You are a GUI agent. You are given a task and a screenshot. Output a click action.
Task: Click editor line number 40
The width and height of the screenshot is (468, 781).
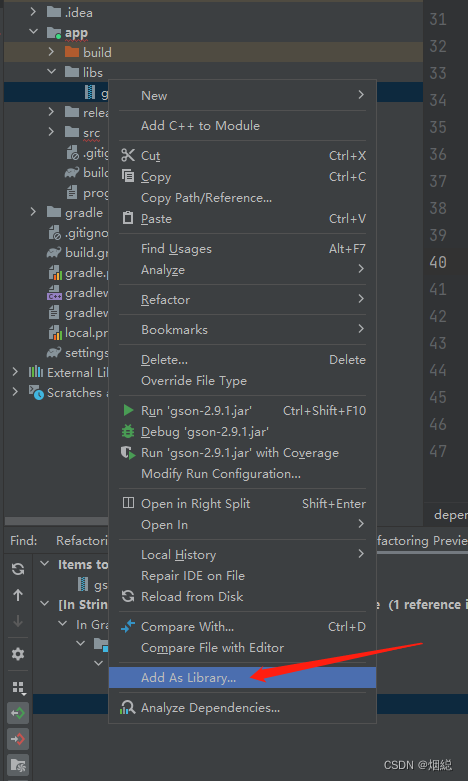coord(438,262)
